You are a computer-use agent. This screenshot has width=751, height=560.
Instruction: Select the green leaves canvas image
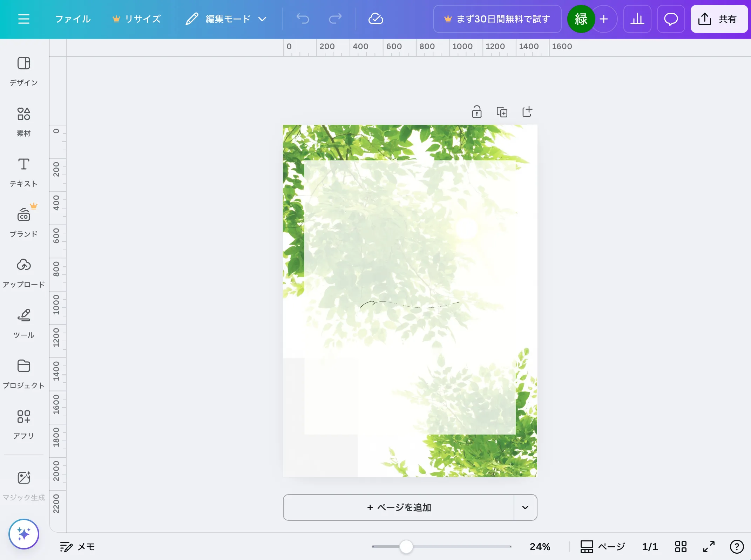pos(410,301)
